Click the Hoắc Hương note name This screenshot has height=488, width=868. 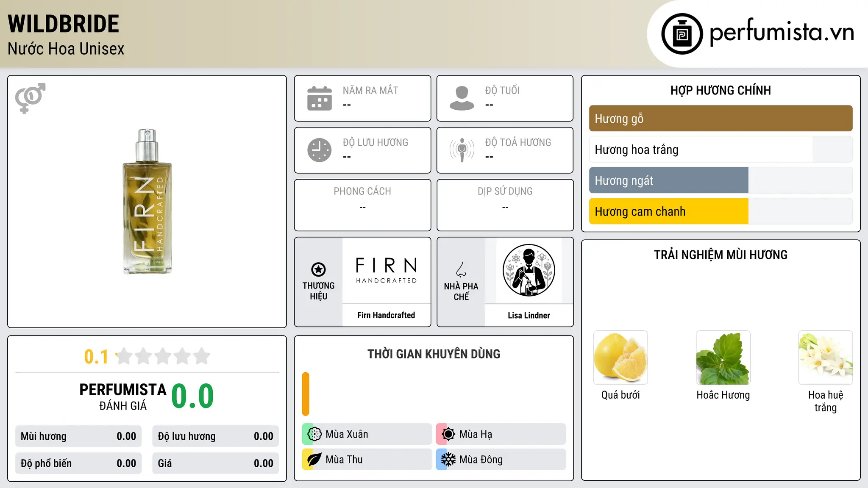[x=723, y=395]
